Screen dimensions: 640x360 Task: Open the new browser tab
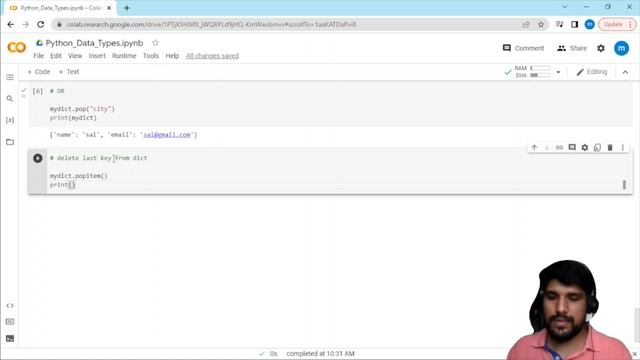(x=127, y=8)
